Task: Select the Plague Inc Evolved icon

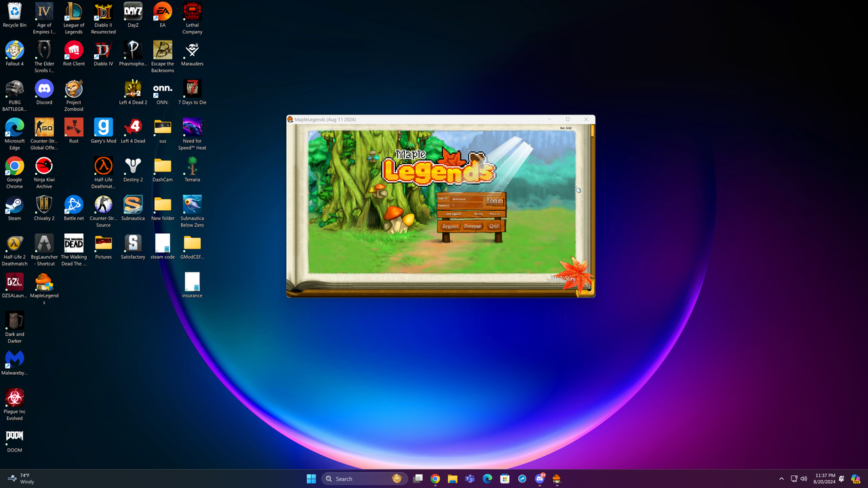Action: coord(14,405)
